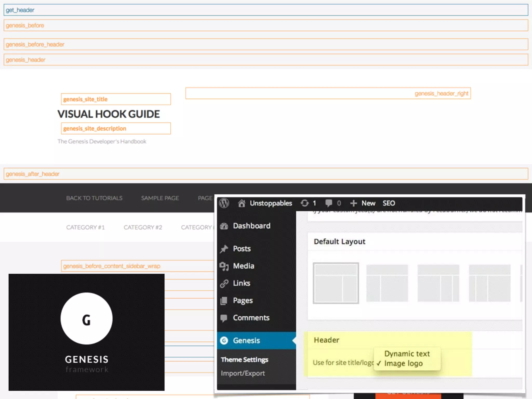Click the home icon beside Unstoppables
This screenshot has height=399, width=532.
coord(242,203)
